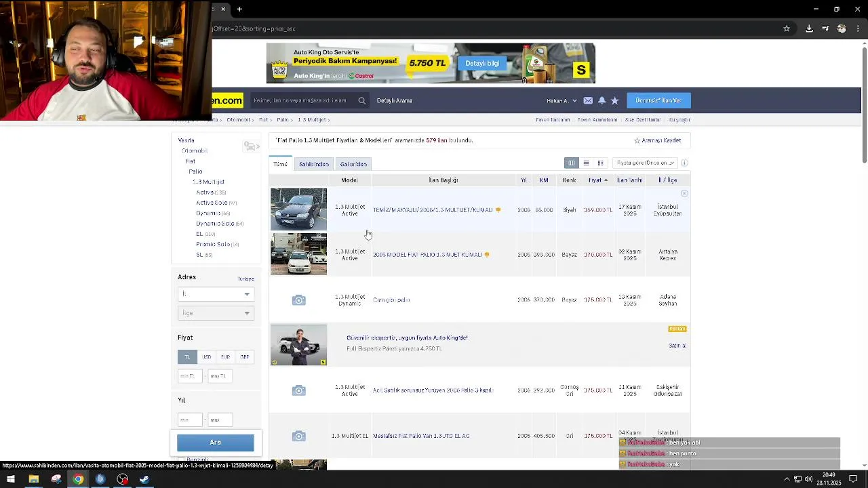Open a new browser tab with plus icon
Image resolution: width=868 pixels, height=488 pixels.
pyautogui.click(x=239, y=9)
